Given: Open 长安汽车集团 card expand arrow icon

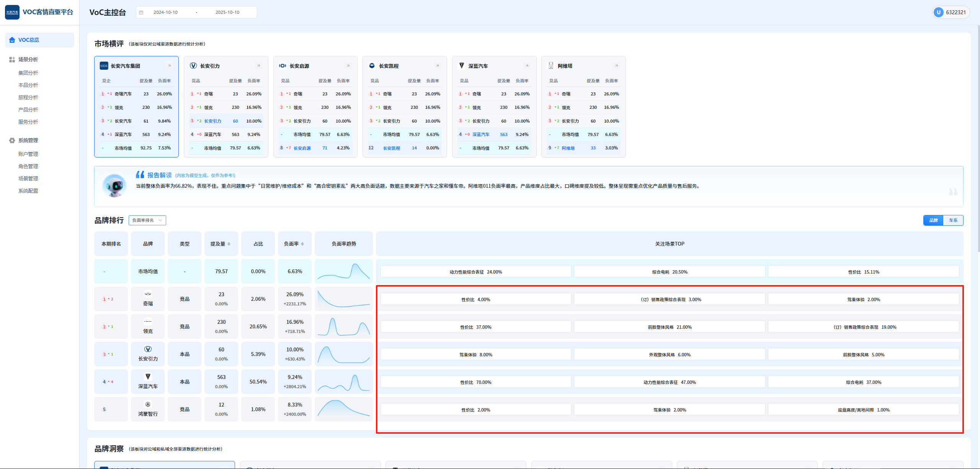Looking at the screenshot, I should click(169, 66).
